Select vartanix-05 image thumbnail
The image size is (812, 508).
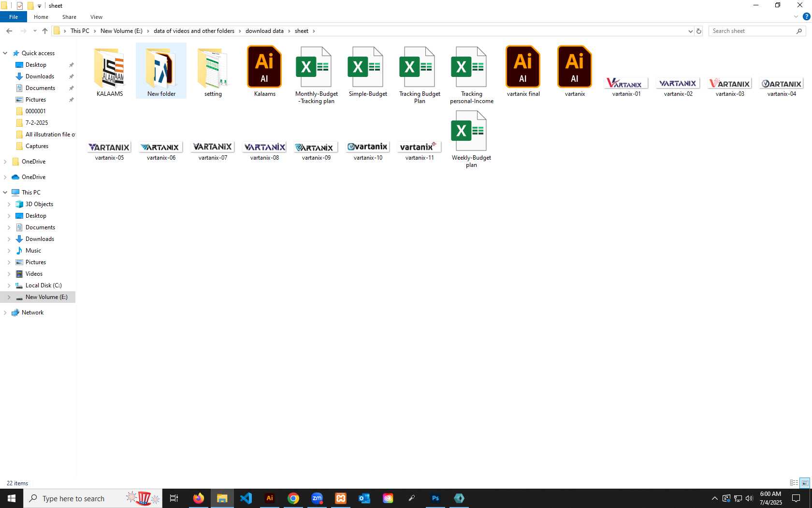click(110, 148)
